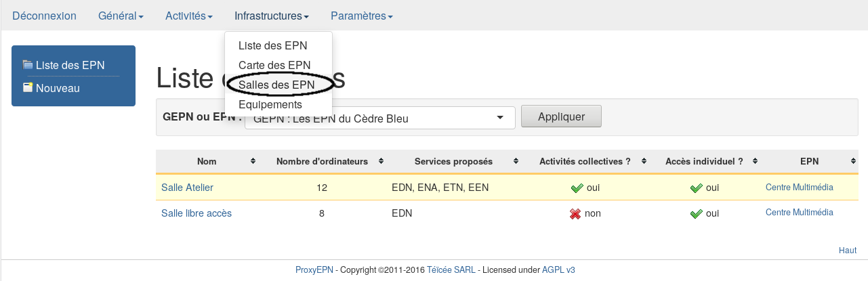
Task: Open the Salle Atelier link
Action: point(187,188)
